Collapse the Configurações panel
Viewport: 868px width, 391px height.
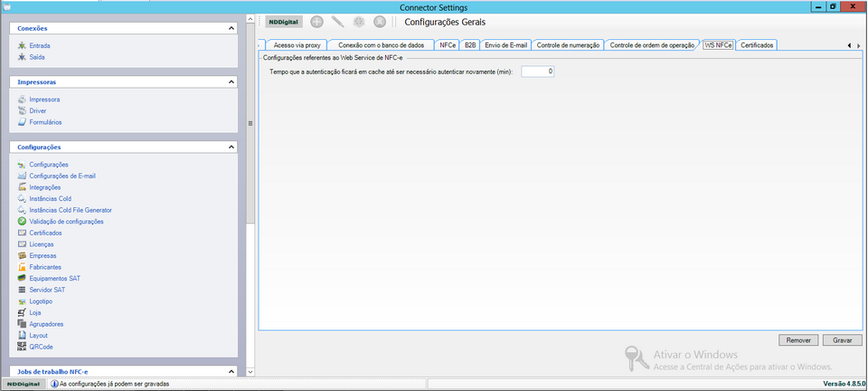(231, 148)
